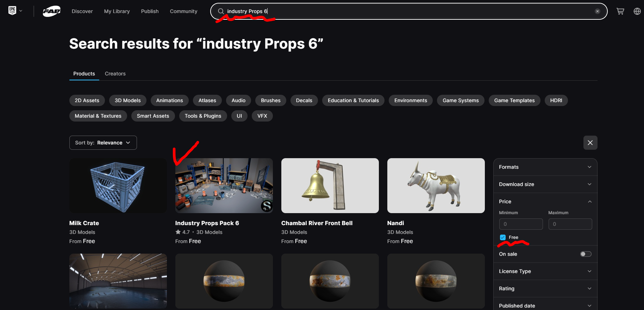Viewport: 644px width, 310px height.
Task: Click the Nandi title link
Action: [x=396, y=223]
